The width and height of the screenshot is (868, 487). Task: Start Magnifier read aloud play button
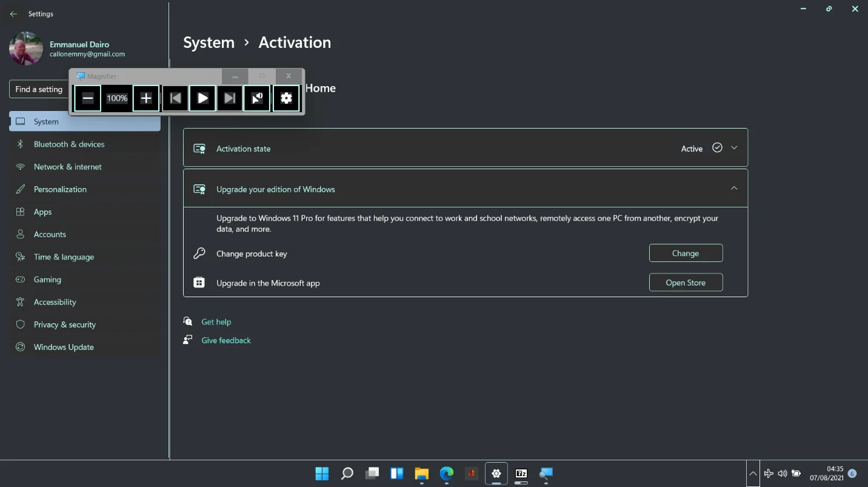[202, 98]
